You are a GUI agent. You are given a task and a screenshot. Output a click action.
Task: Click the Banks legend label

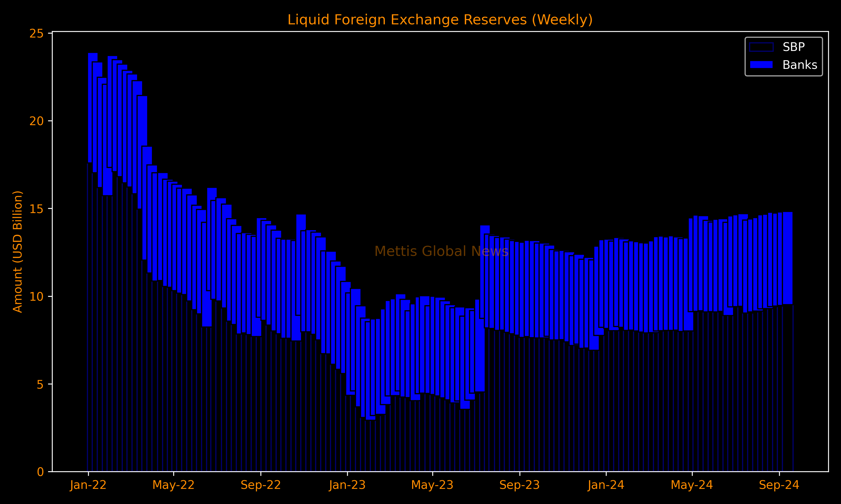(800, 64)
